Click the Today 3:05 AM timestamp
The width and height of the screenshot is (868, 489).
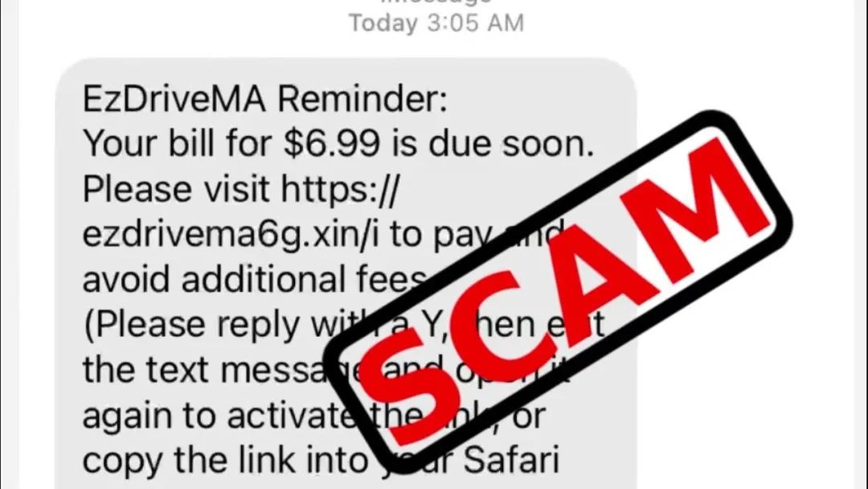point(436,23)
